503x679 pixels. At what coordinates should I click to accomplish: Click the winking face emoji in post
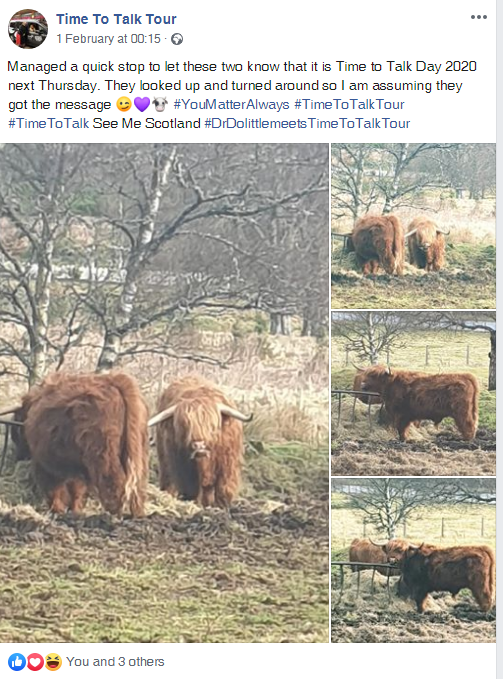[124, 104]
